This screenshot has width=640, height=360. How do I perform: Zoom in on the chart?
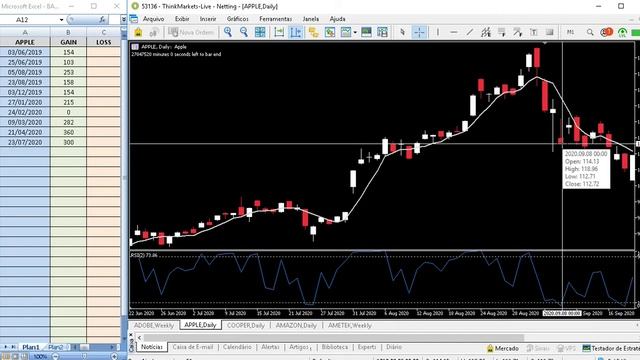[x=228, y=32]
